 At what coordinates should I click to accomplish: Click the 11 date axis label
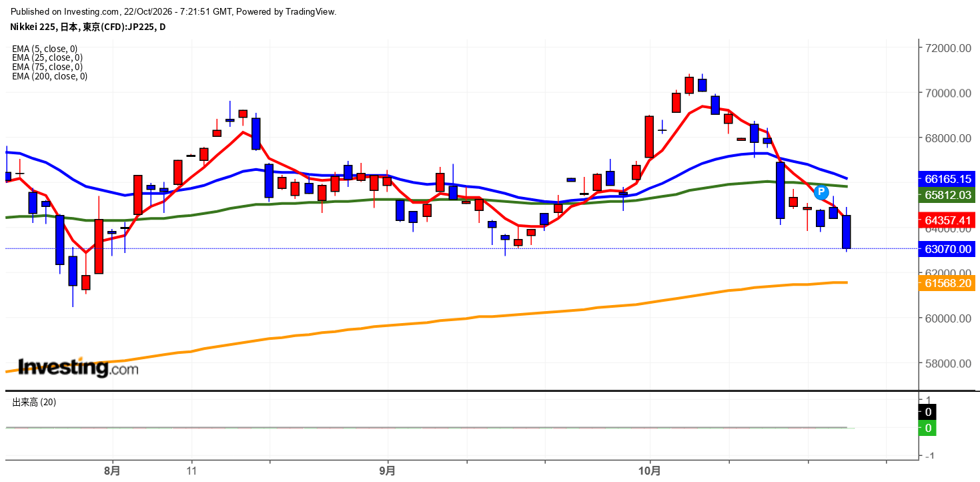[x=191, y=470]
